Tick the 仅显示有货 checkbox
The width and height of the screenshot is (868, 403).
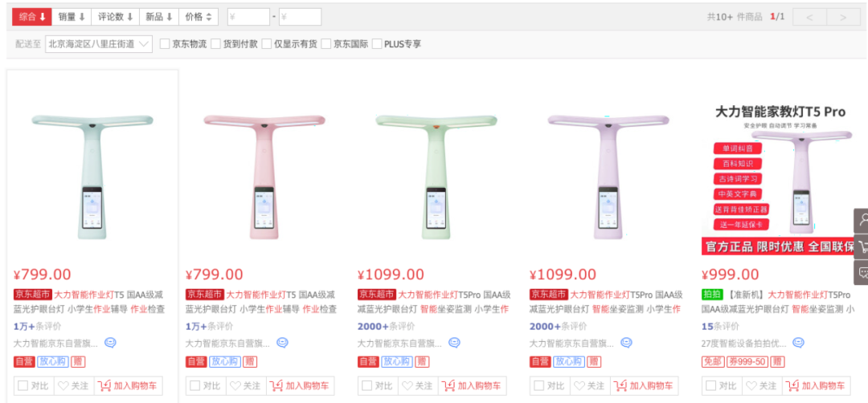click(267, 43)
